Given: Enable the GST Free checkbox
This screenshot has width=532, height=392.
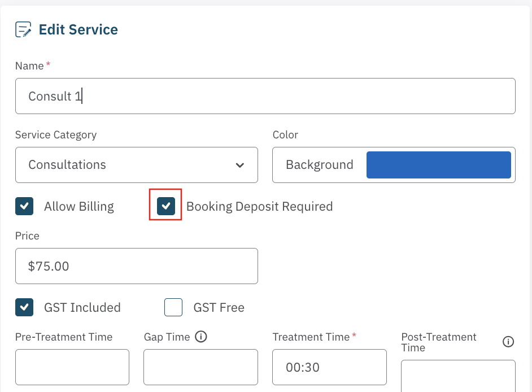Looking at the screenshot, I should coord(173,308).
